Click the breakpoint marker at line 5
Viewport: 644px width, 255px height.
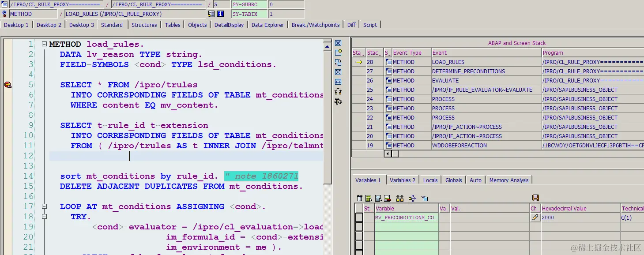8,85
